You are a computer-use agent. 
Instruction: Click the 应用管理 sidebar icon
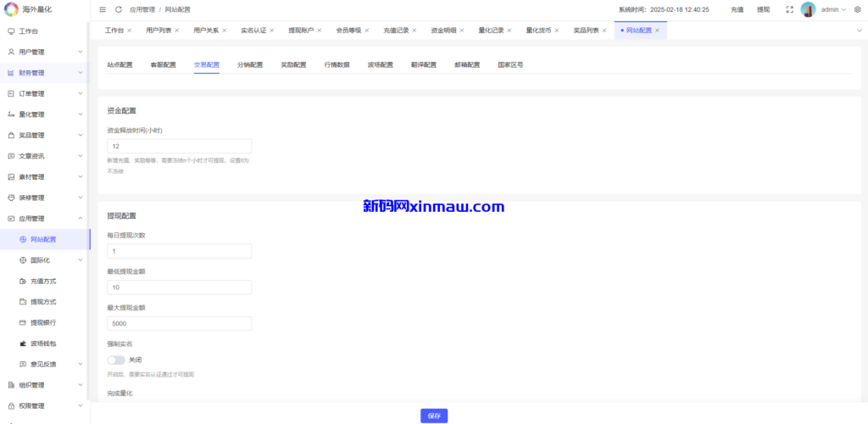(11, 219)
